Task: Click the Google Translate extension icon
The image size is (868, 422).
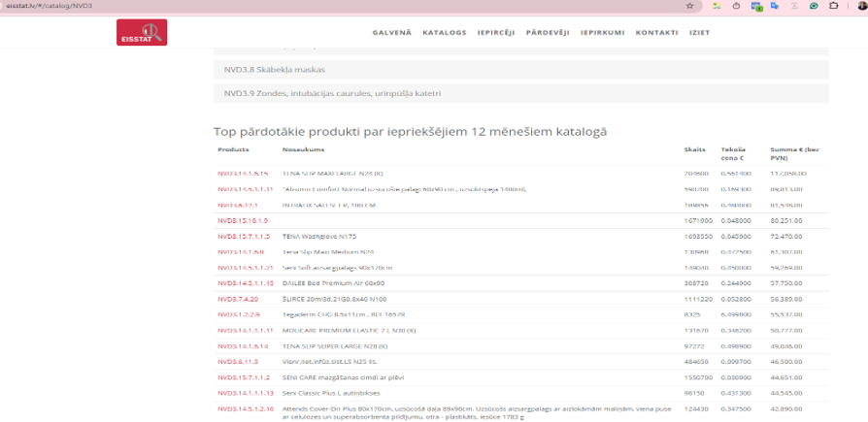Action: click(x=775, y=6)
